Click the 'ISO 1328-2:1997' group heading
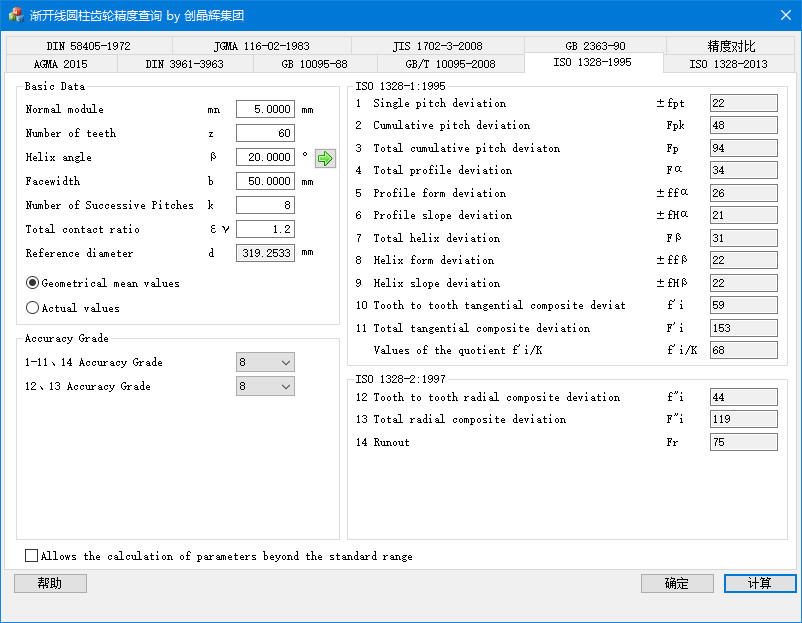This screenshot has width=802, height=623. 400,379
